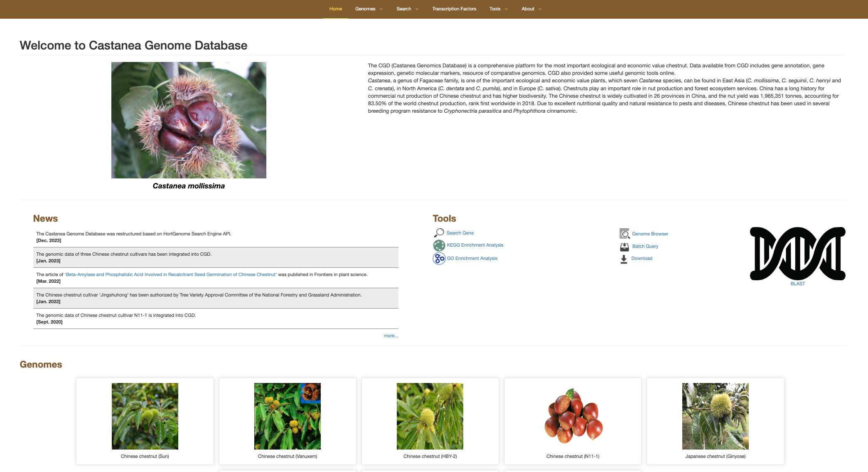Screen dimensions: 868x472
Task: Open the Beta-Amylase article link
Action: point(171,274)
